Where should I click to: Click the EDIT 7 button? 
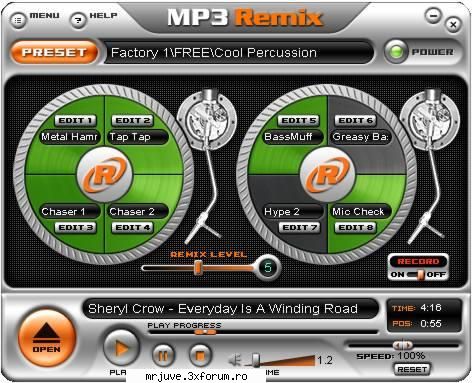[x=299, y=228]
